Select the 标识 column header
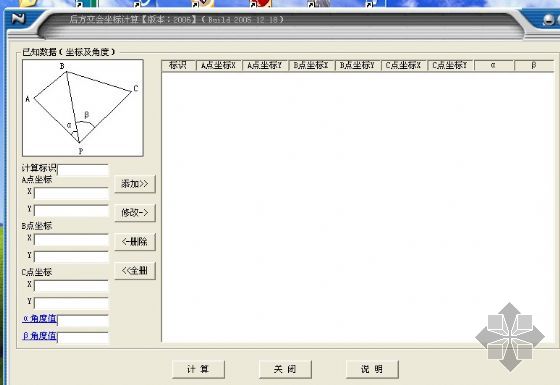Screen dimensions: 560x385 tap(179, 65)
